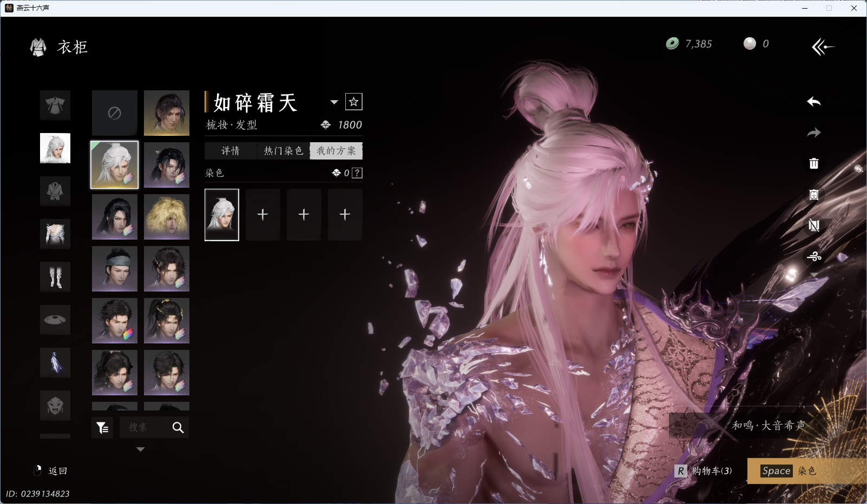
Task: Expand the hairstyle list down arrow
Action: click(140, 449)
